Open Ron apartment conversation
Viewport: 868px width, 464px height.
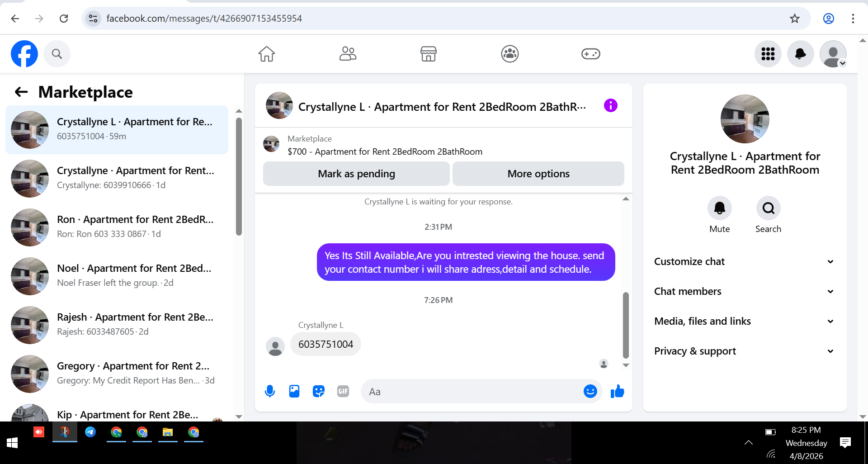(x=117, y=227)
